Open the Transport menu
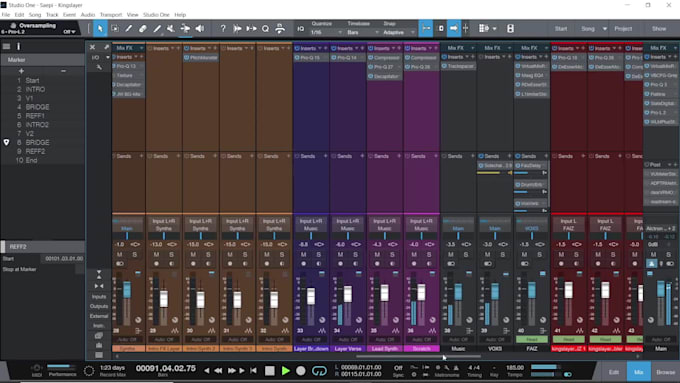Image resolution: width=680 pixels, height=383 pixels. (111, 15)
